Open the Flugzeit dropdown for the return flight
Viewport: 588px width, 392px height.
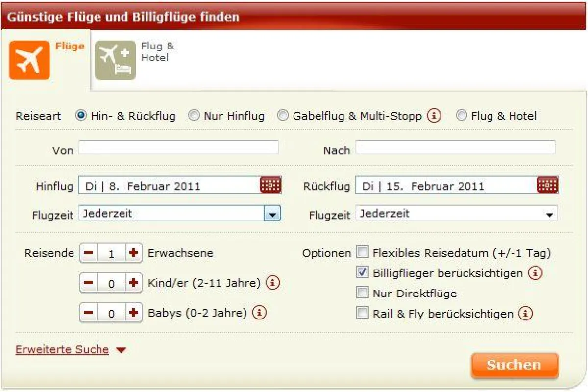pos(550,213)
